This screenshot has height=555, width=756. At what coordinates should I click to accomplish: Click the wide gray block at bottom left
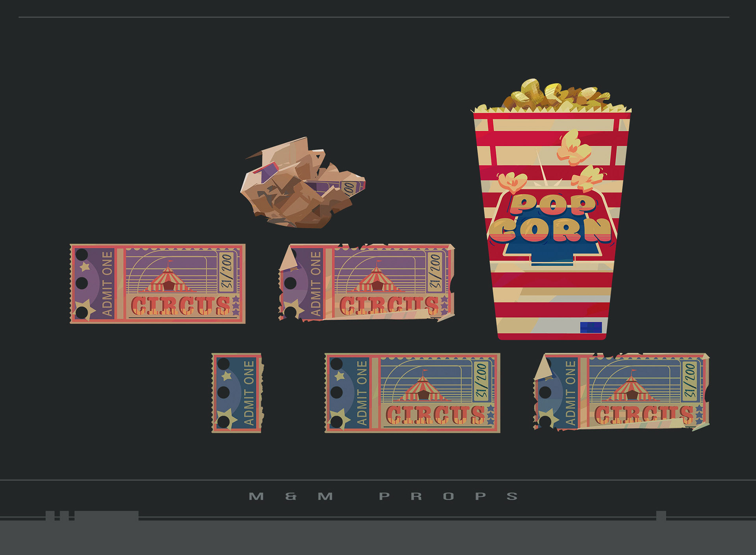pyautogui.click(x=106, y=516)
